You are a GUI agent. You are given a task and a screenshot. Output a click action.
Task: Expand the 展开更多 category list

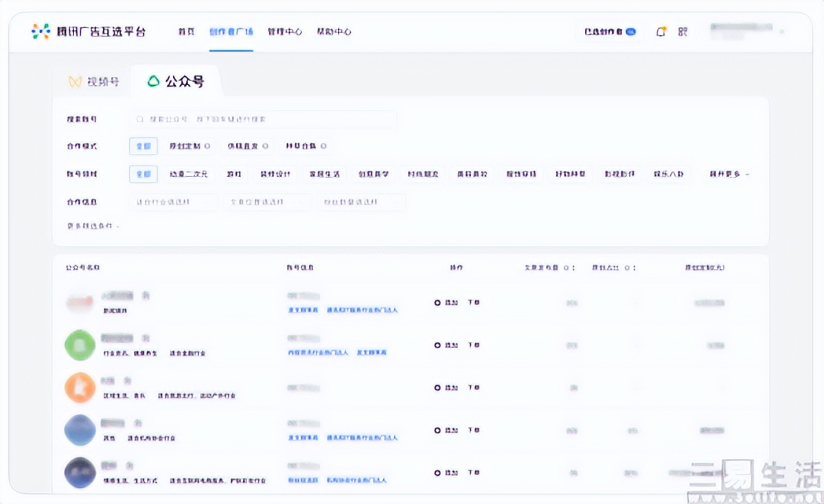pos(726,174)
